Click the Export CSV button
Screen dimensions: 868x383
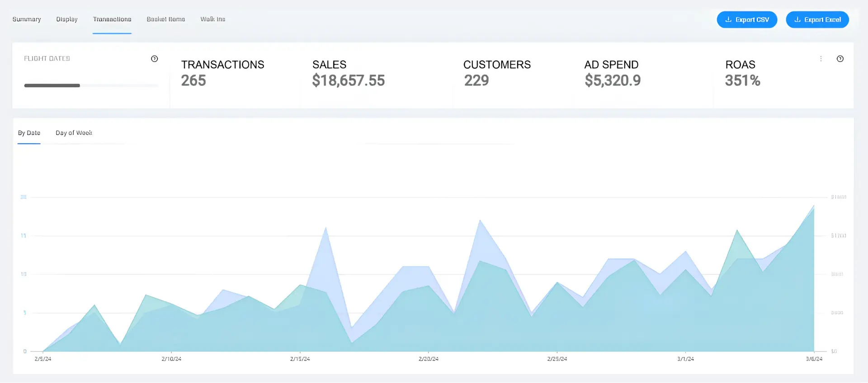[747, 20]
